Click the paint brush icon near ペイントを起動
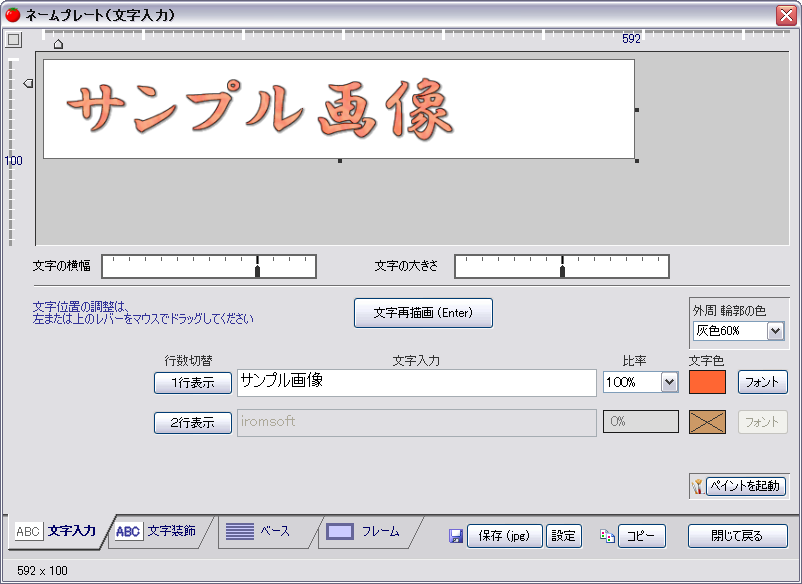This screenshot has width=802, height=584. (698, 486)
